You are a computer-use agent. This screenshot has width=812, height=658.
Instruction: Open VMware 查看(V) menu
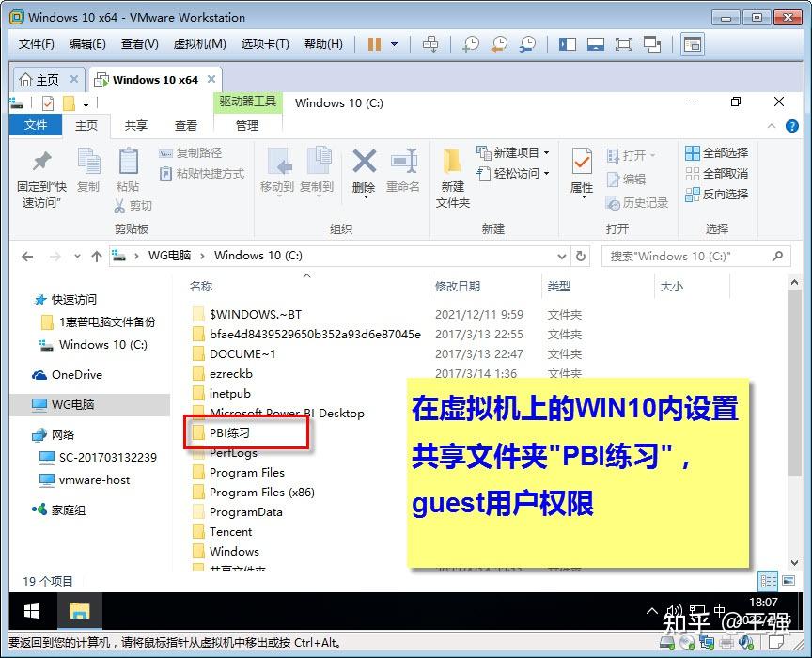coord(140,44)
